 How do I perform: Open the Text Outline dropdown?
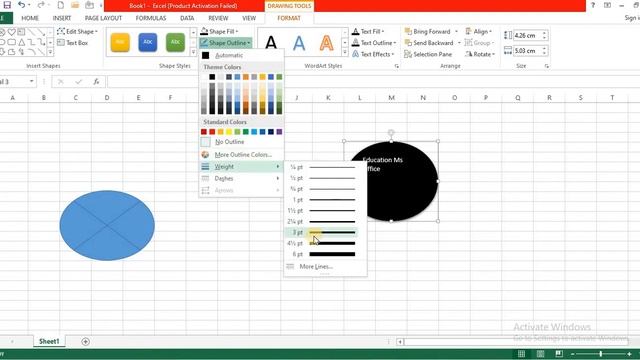[374, 43]
